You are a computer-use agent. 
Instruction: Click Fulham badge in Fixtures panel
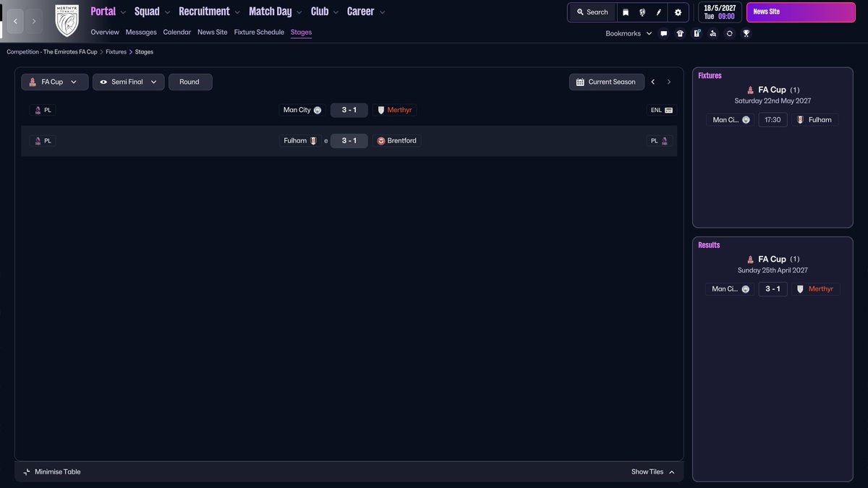pyautogui.click(x=800, y=120)
